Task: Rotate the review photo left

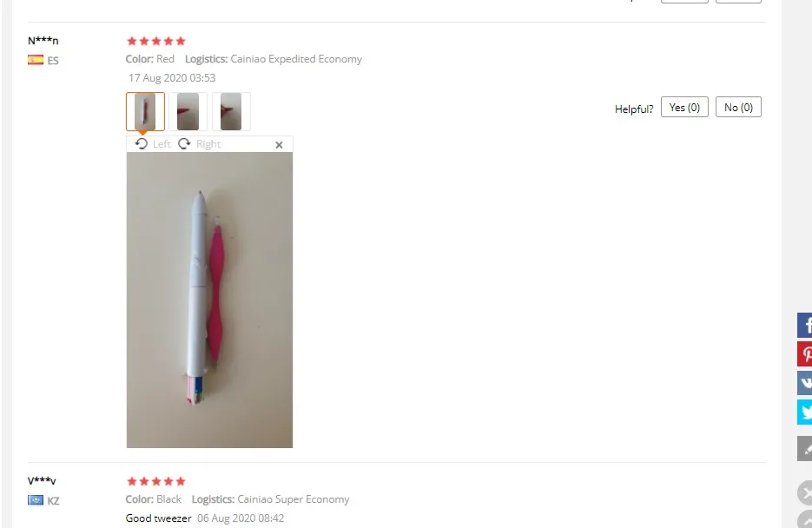Action: coord(152,144)
